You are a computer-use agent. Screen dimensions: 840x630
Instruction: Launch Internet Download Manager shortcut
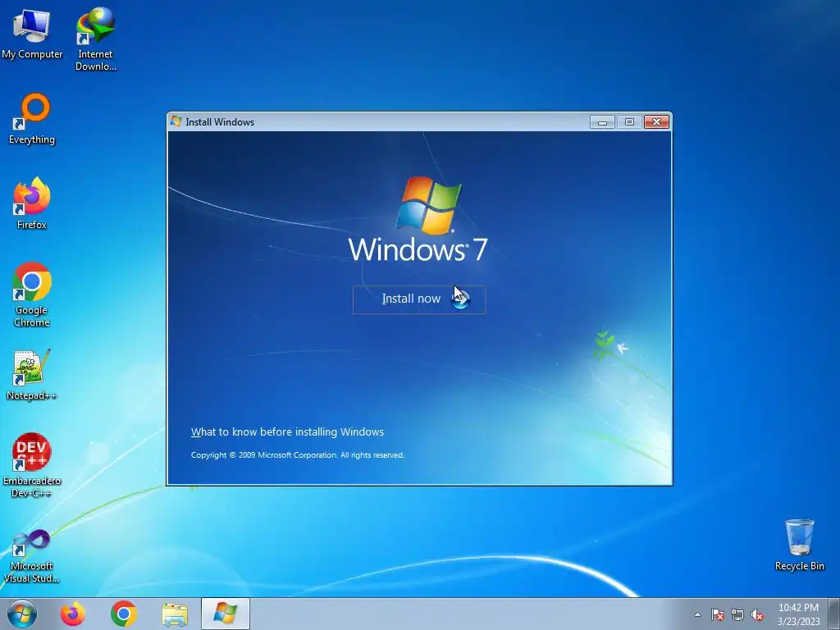coord(95,39)
